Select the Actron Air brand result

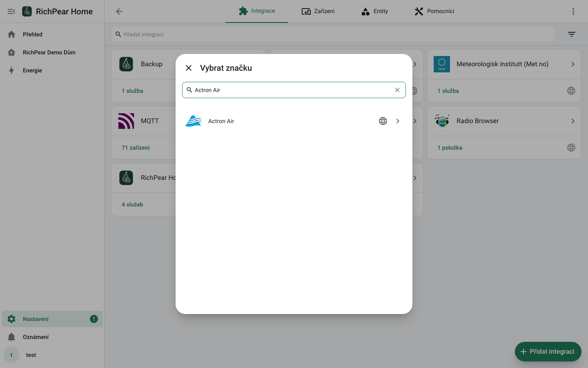(294, 121)
